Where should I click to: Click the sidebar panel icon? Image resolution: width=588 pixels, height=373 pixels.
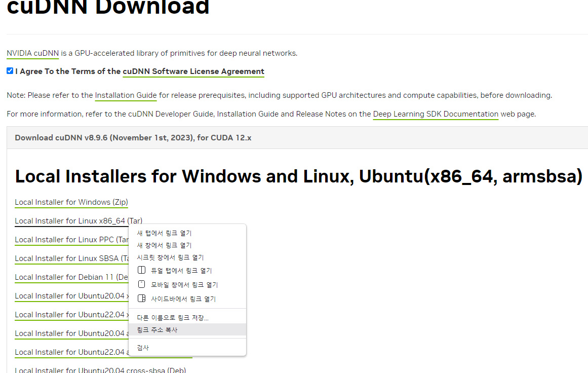tap(141, 299)
